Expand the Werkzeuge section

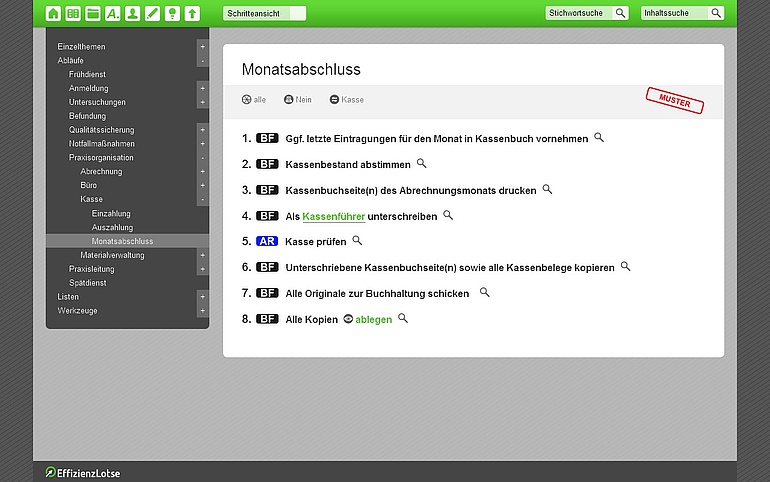click(x=202, y=311)
